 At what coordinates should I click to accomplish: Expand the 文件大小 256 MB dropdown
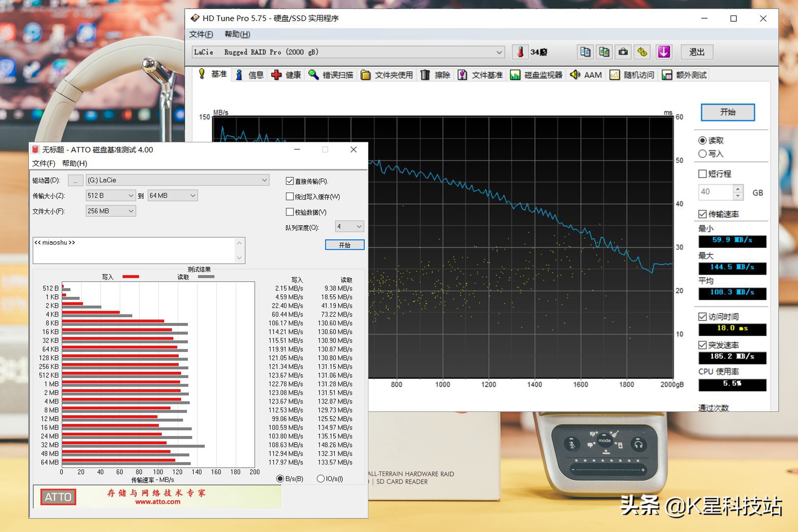pos(131,211)
